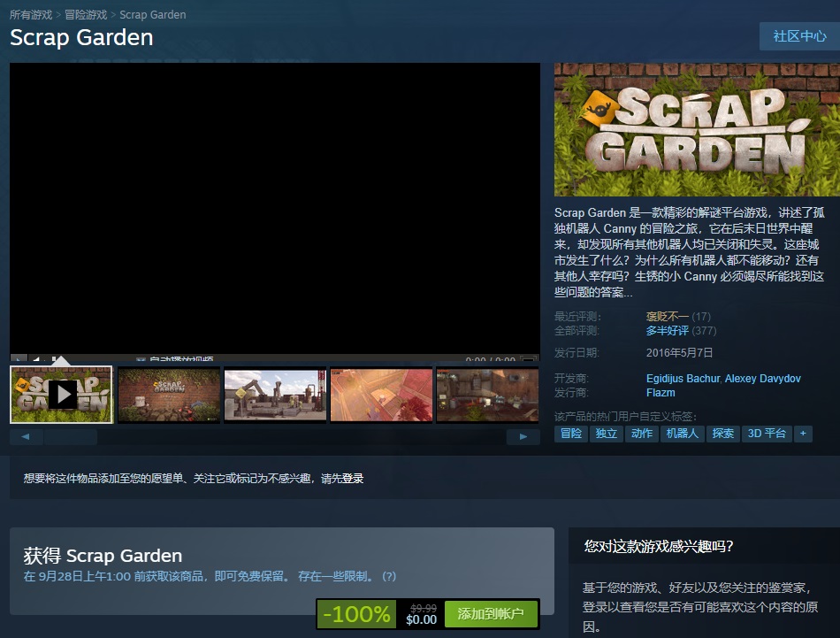This screenshot has height=638, width=840.
Task: Open developer Alexey Davydov page
Action: coord(762,379)
